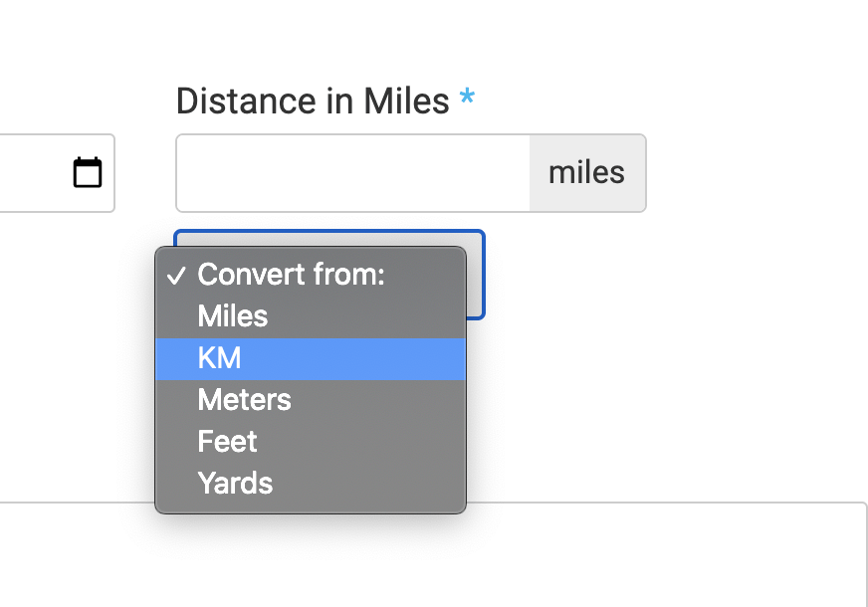This screenshot has width=868, height=607.
Task: Focus the large text box at bottom
Action: [x=664, y=554]
